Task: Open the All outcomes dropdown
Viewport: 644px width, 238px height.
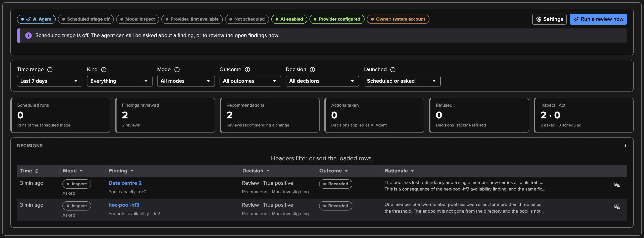Action: coord(250,81)
